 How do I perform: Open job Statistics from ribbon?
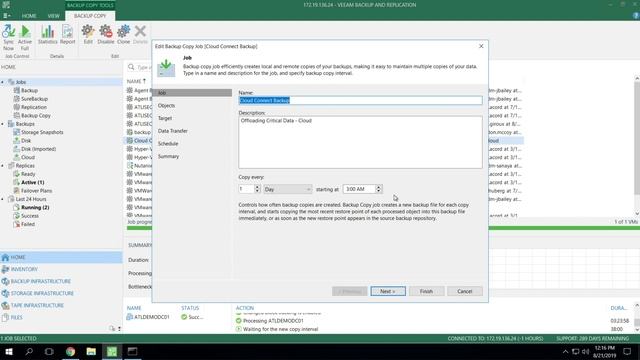coord(47,35)
